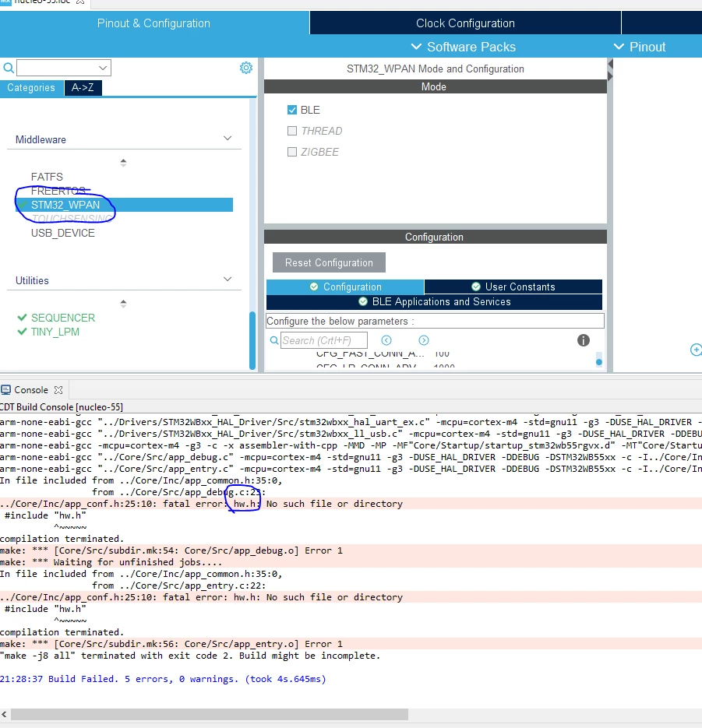Open BLE Applications and Services tab
Screen dimensions: 702x728
(435, 302)
